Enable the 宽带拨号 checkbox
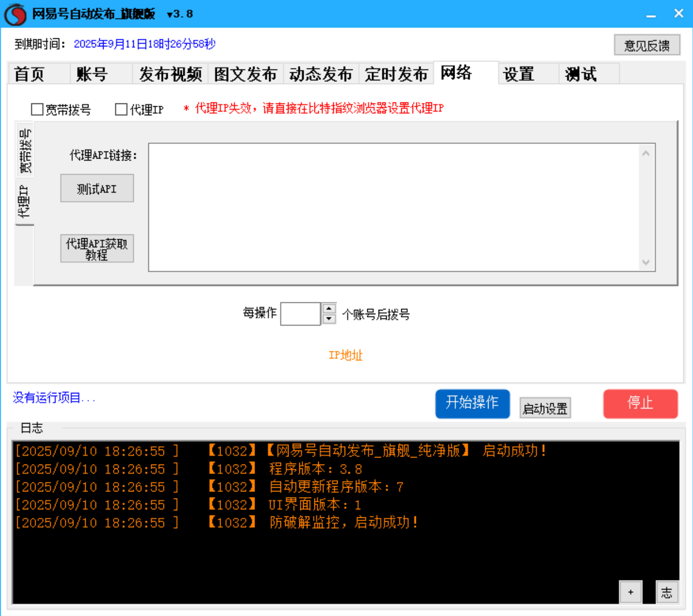This screenshot has width=693, height=616. 36,109
